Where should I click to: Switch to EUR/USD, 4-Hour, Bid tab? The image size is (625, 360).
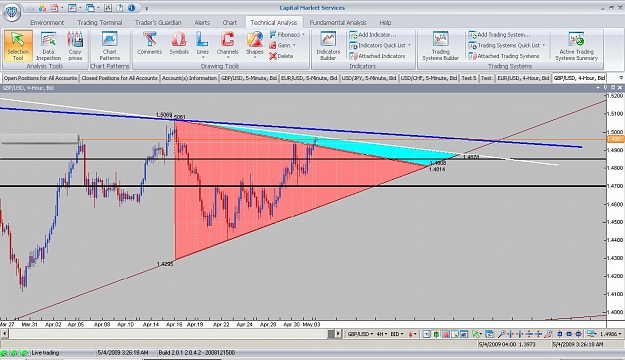[523, 78]
